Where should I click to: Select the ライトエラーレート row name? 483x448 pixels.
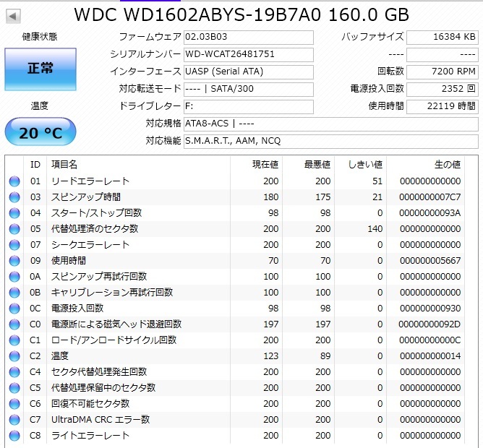coord(90,436)
